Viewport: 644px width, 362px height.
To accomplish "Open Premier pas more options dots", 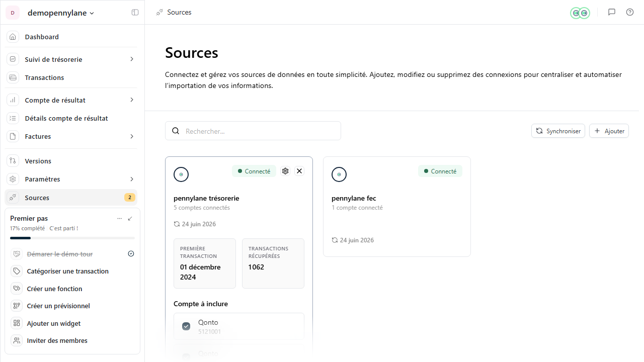I will point(119,219).
